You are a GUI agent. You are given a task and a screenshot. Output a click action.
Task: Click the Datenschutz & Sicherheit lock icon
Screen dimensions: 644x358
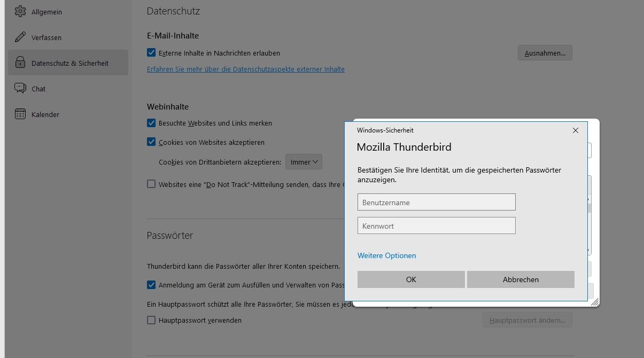click(20, 63)
